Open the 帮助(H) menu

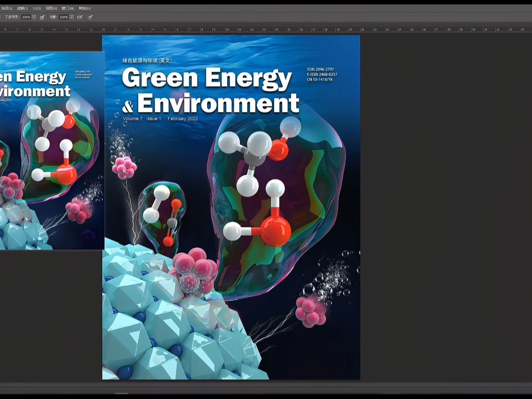click(84, 8)
